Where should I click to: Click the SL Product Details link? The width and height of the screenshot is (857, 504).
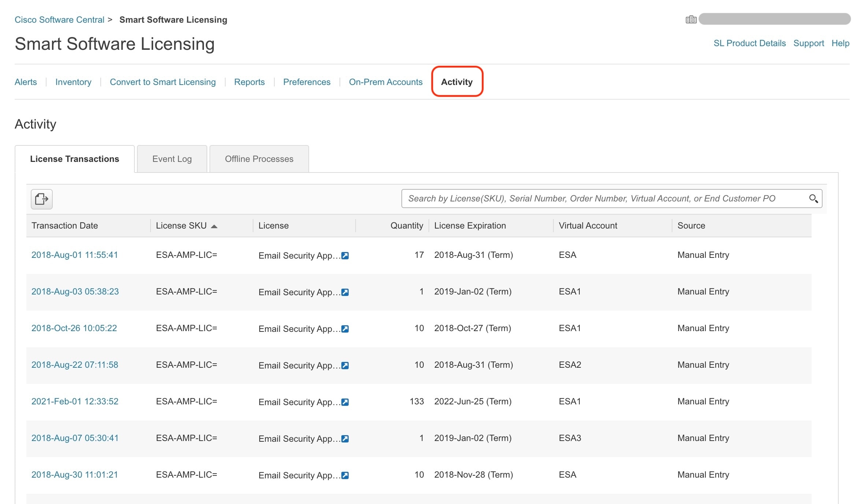(749, 43)
